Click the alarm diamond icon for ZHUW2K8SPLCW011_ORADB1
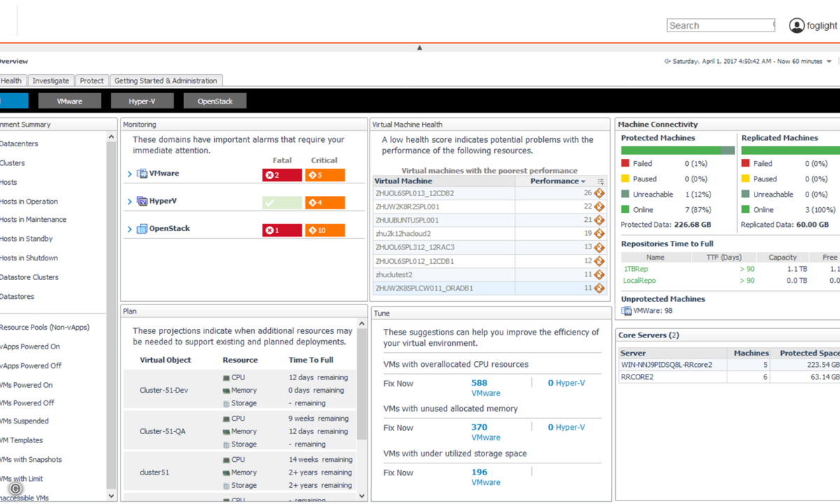This screenshot has width=840, height=504. 599,288
